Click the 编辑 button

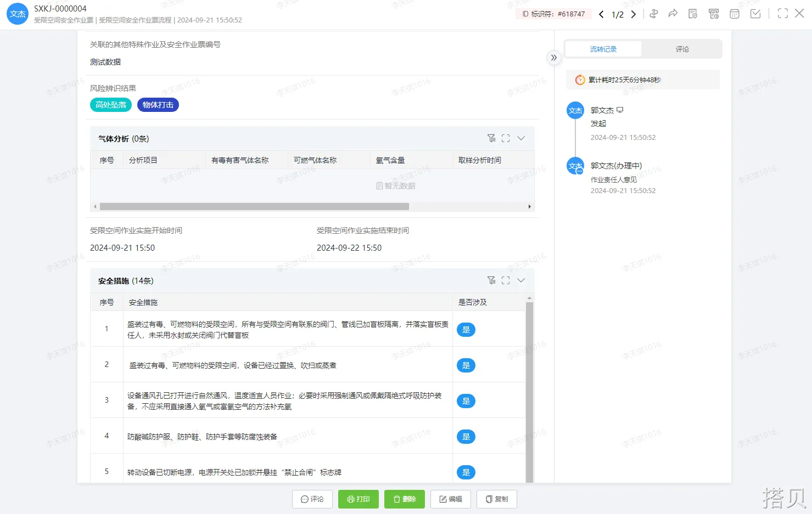point(450,499)
